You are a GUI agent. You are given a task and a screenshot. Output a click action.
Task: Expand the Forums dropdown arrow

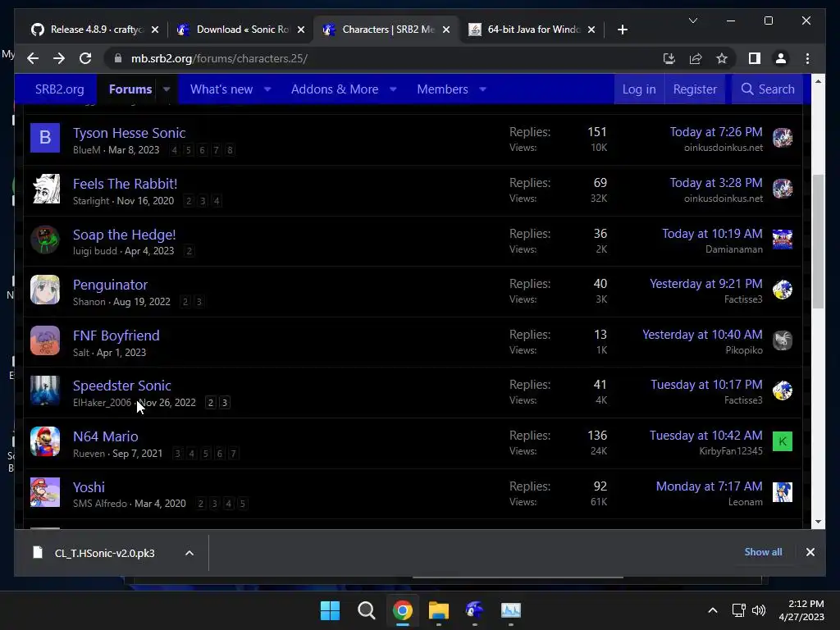pyautogui.click(x=167, y=89)
